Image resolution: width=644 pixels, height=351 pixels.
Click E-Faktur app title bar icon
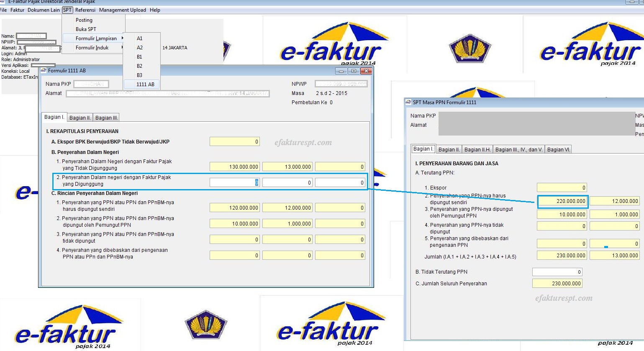tap(3, 2)
